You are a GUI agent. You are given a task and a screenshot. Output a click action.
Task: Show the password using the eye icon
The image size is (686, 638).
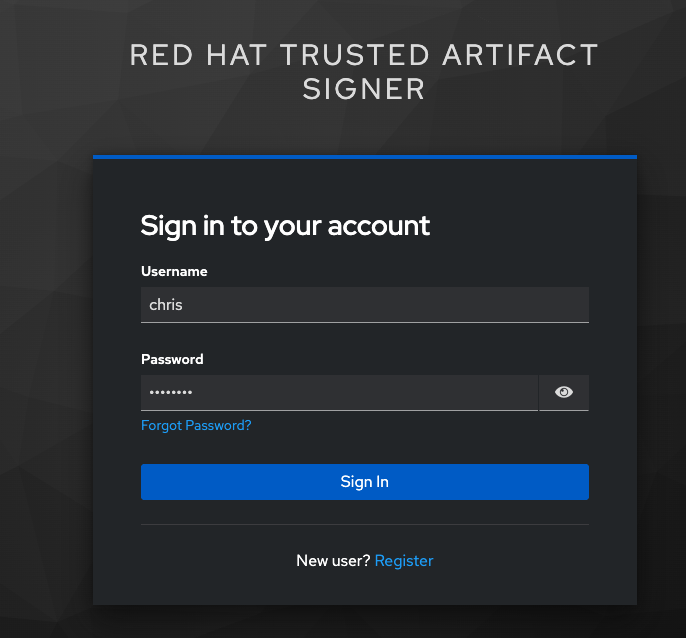tap(564, 393)
